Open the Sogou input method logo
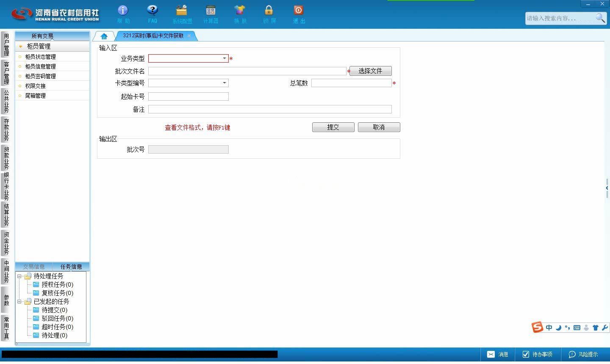This screenshot has width=610, height=364. pos(538,327)
